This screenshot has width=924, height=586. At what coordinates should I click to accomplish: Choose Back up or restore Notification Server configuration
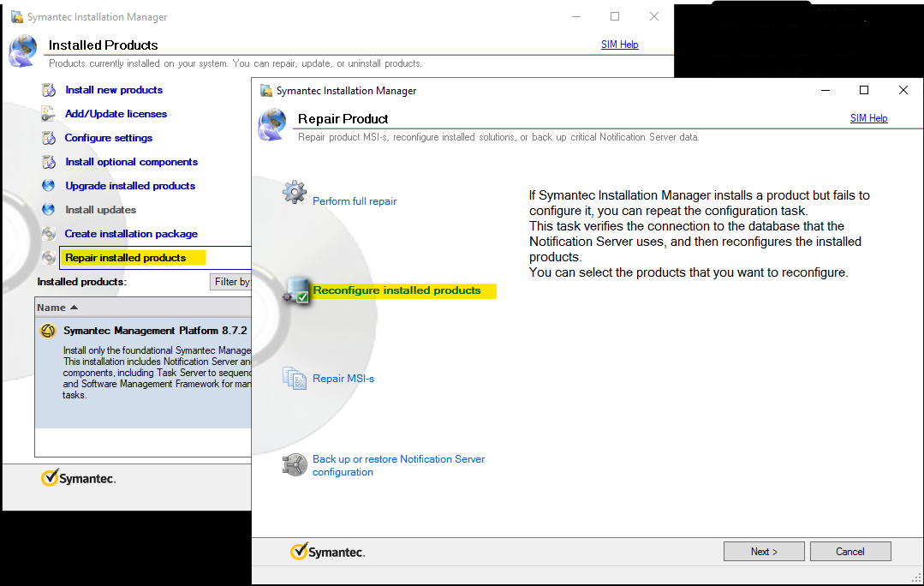coord(398,465)
